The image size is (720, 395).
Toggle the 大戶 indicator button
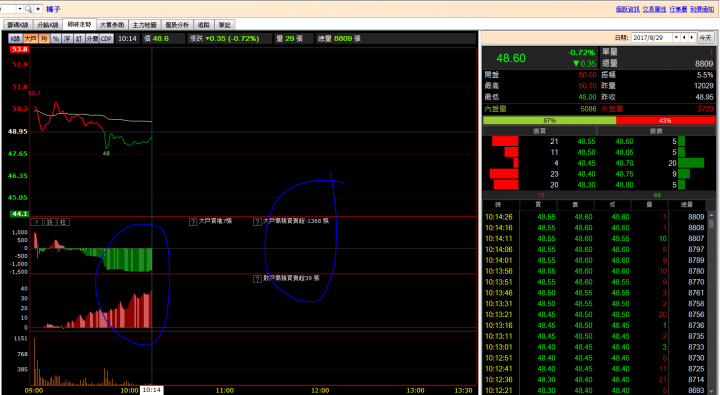tap(30, 39)
